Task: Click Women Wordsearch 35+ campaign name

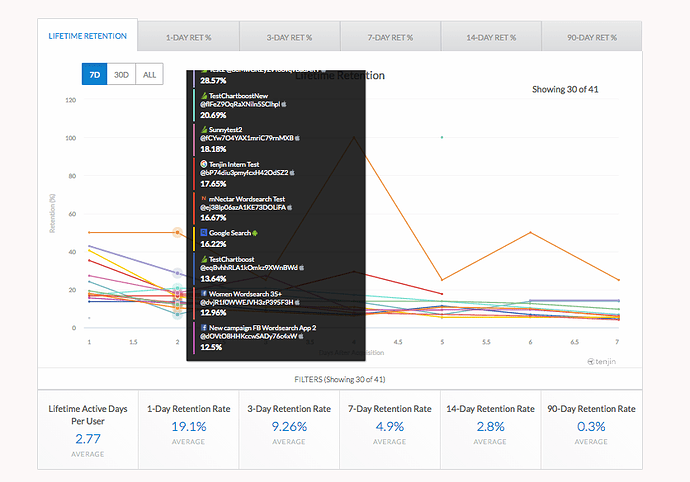Action: (x=245, y=294)
